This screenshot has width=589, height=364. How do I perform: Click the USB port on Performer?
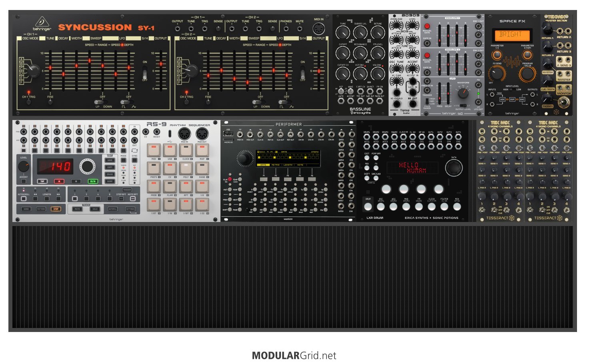228,134
